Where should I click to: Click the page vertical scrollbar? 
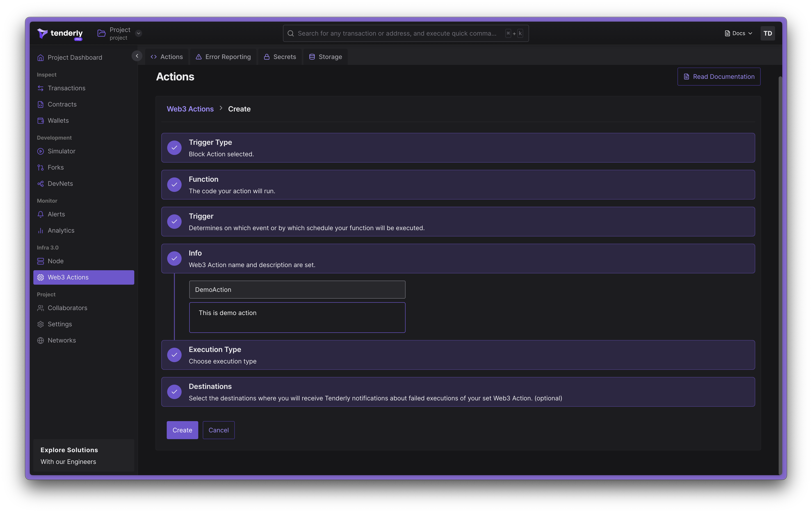pos(780,275)
